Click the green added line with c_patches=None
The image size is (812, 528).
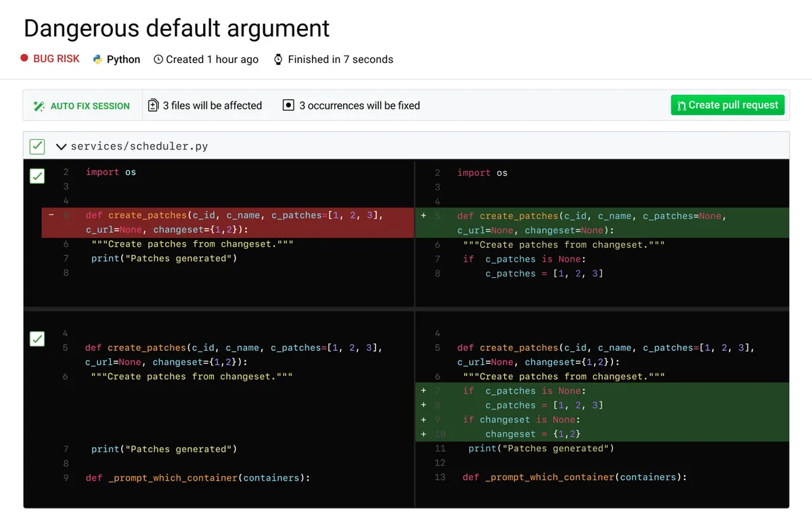click(x=602, y=222)
